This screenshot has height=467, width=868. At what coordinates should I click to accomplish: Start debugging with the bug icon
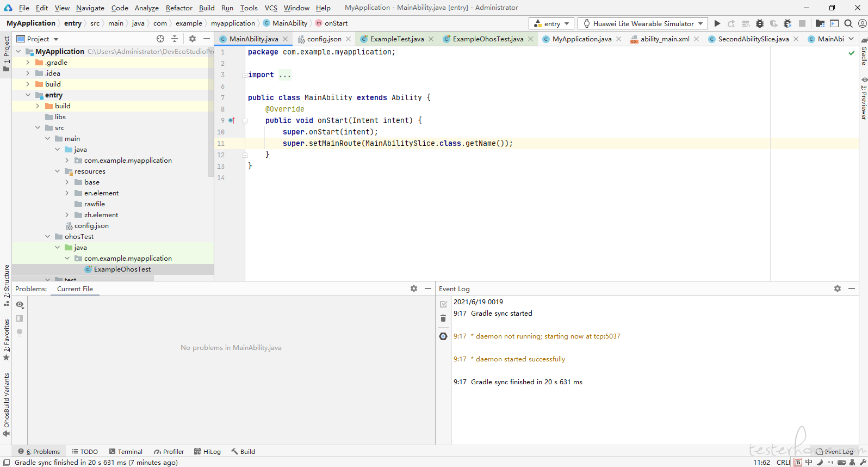pyautogui.click(x=760, y=23)
